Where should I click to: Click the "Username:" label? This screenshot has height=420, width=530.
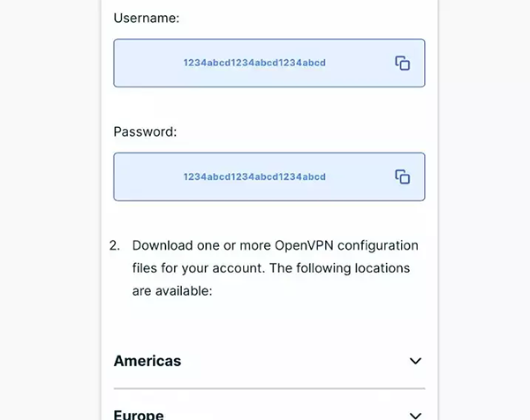click(x=147, y=18)
